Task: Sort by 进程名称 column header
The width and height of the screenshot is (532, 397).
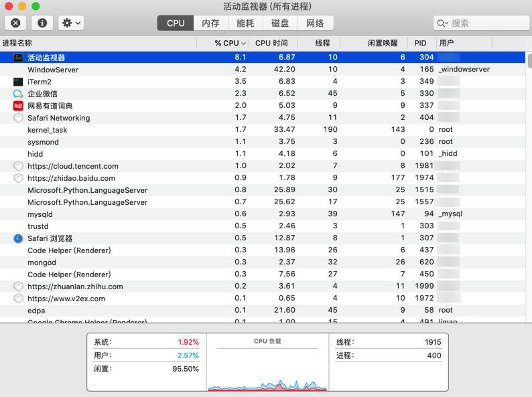Action: click(x=98, y=43)
